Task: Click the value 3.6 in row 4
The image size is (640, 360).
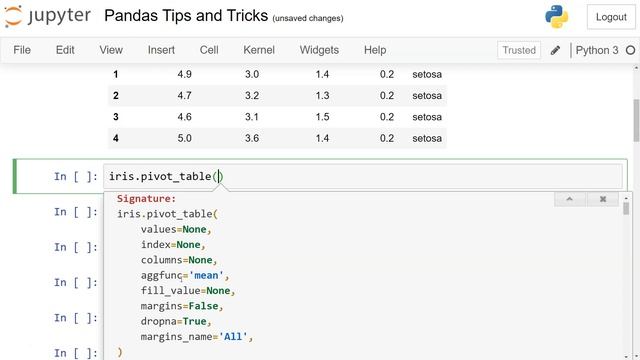Action: [x=252, y=138]
